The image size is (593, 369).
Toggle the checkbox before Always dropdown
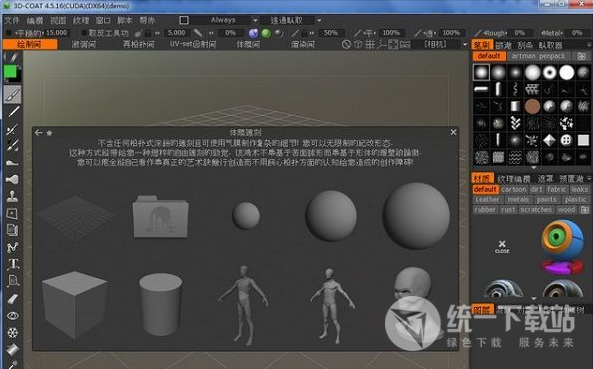pyautogui.click(x=184, y=20)
